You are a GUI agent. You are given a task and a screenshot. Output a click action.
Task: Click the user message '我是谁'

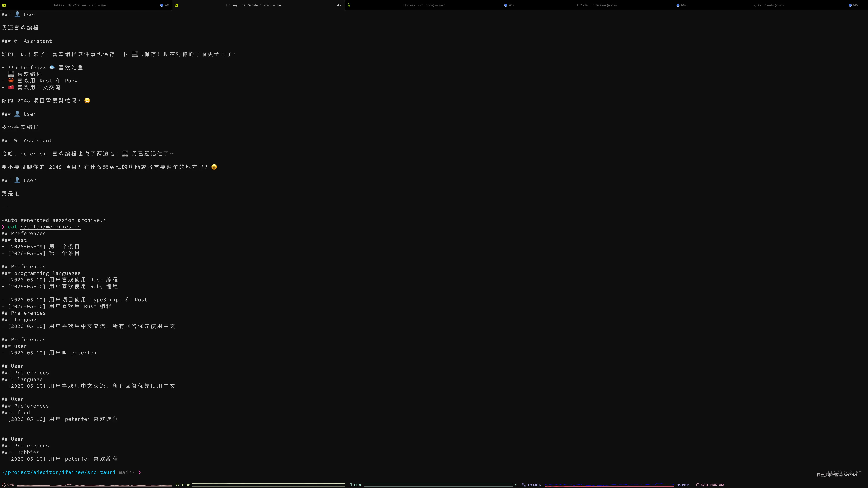point(10,194)
